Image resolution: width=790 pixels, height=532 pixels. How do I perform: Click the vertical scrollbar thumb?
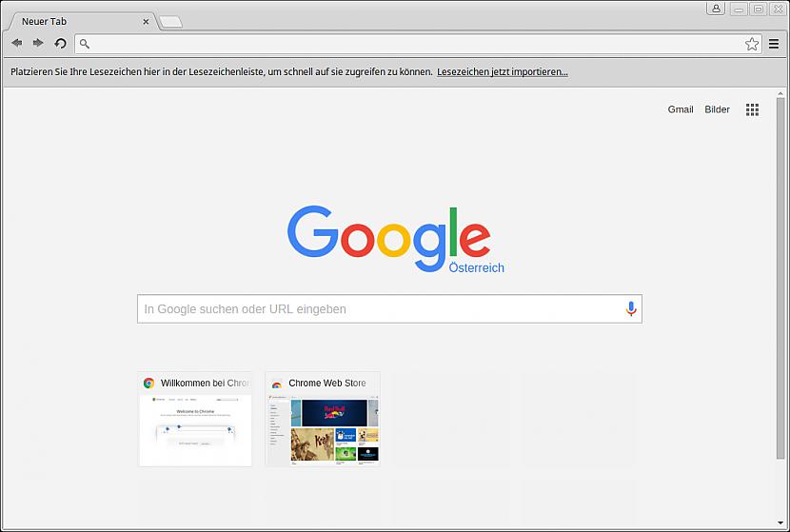tap(780, 278)
